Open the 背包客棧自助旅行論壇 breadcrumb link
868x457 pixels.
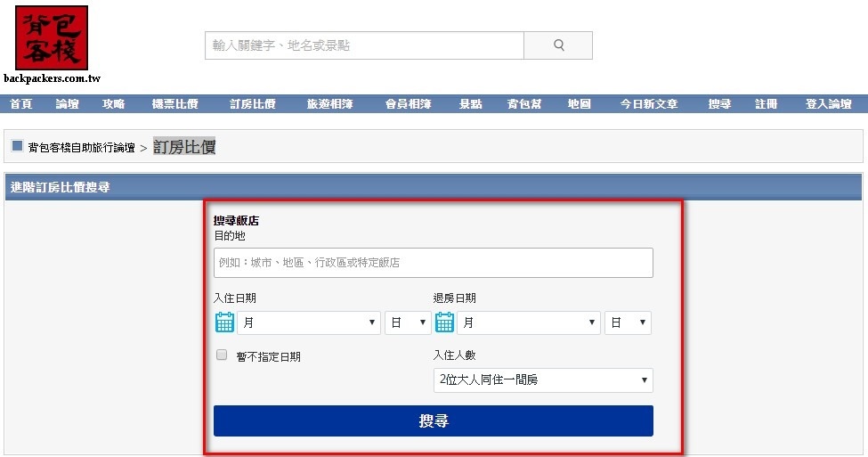(81, 147)
